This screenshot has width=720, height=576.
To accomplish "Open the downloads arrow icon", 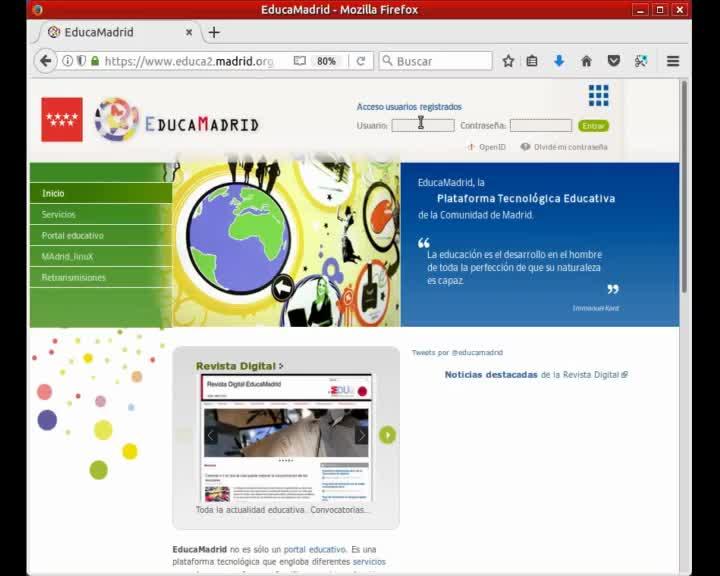I will [559, 61].
